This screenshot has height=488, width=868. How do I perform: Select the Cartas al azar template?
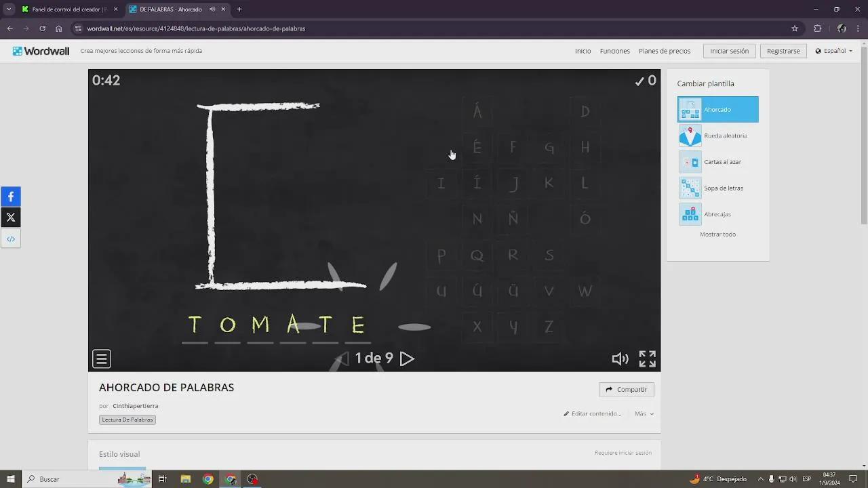[x=717, y=161]
